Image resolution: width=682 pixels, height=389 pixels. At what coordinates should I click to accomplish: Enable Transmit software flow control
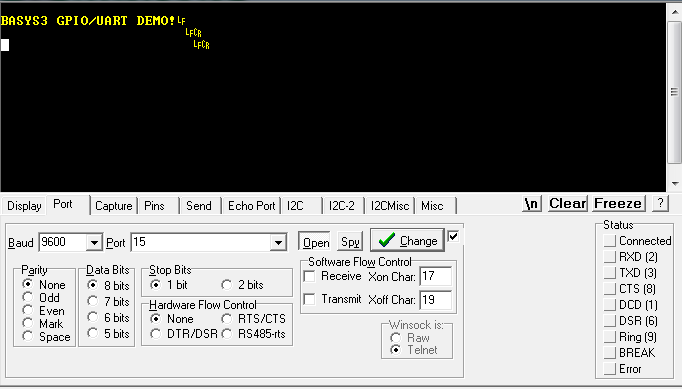333,299
